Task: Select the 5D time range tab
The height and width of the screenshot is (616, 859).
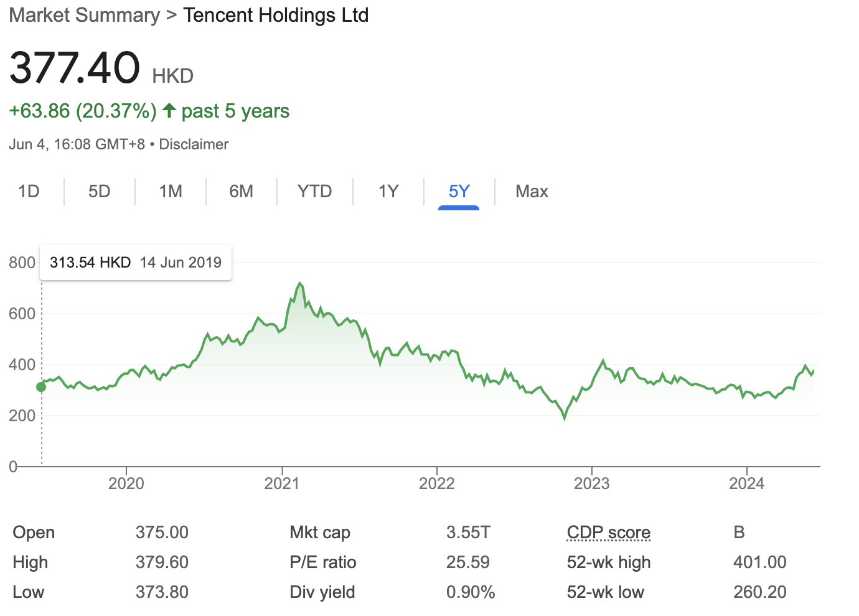Action: (x=100, y=191)
